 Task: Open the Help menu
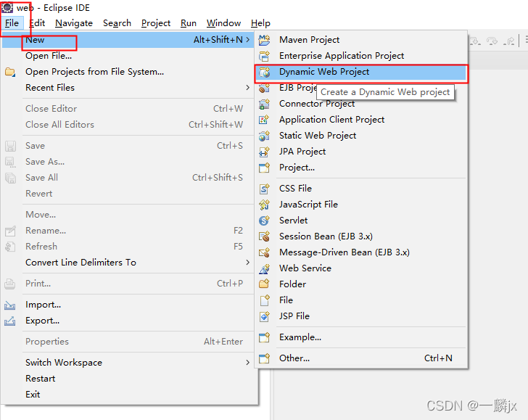click(260, 23)
